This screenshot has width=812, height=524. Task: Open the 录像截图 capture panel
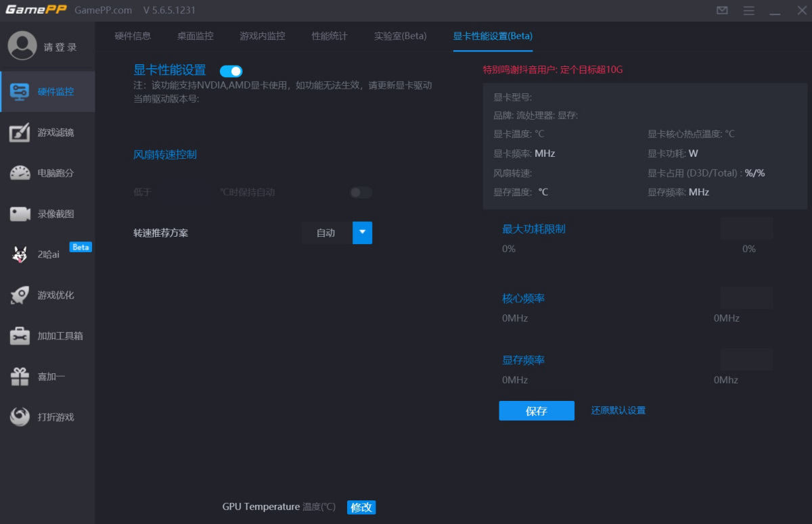(x=47, y=213)
